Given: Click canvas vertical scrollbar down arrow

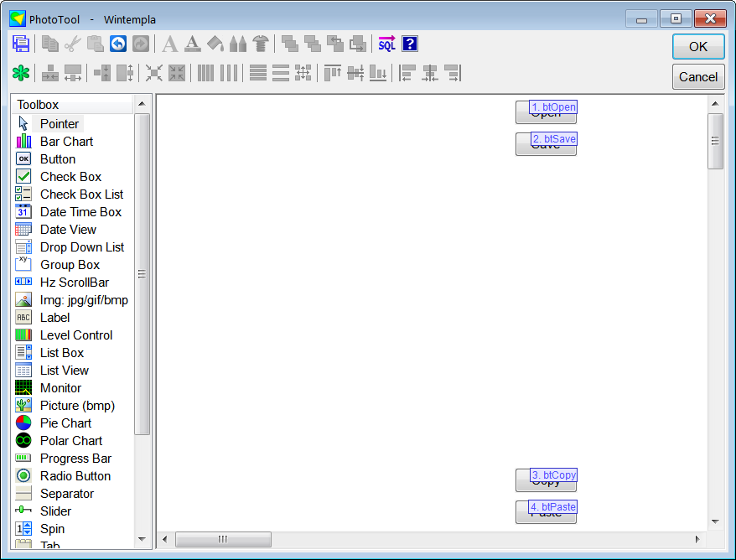Looking at the screenshot, I should click(x=715, y=521).
